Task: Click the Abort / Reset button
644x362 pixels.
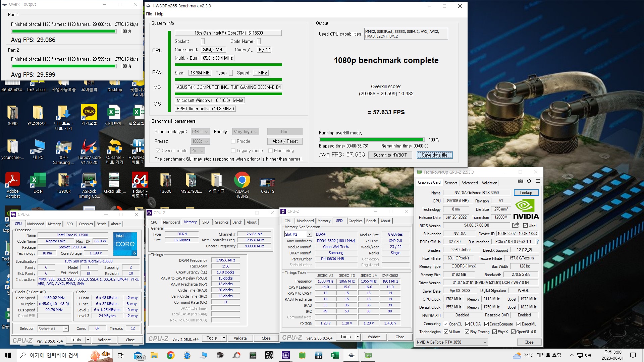Action: pyautogui.click(x=285, y=141)
